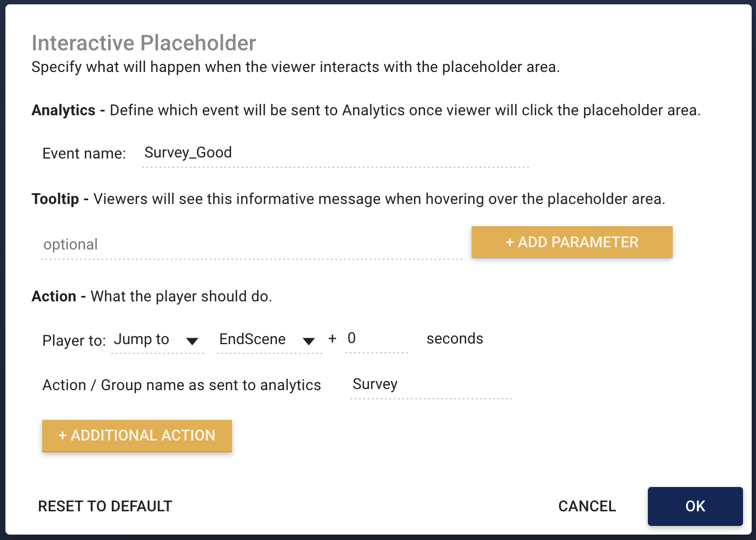Screen dimensions: 756x540
Task: Cancel the Interactive Placeholder dialog
Action: (587, 506)
